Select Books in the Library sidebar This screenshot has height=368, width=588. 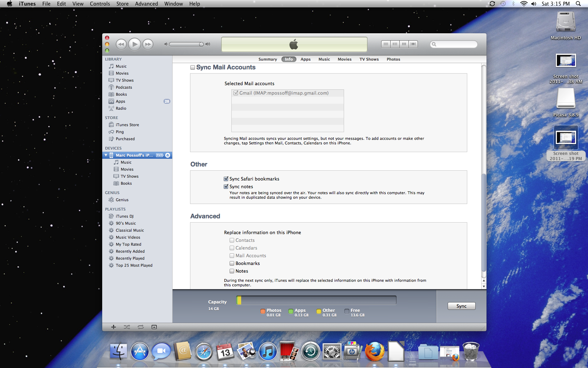(121, 94)
